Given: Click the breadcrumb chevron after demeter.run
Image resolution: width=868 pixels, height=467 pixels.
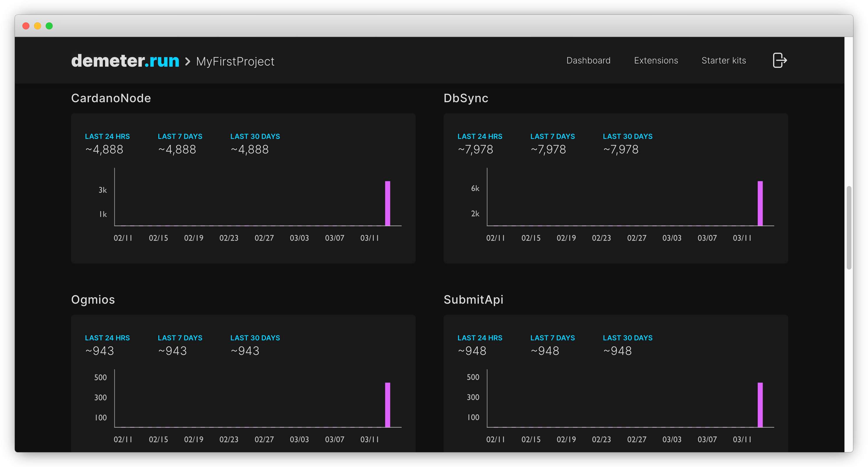Looking at the screenshot, I should coord(188,62).
